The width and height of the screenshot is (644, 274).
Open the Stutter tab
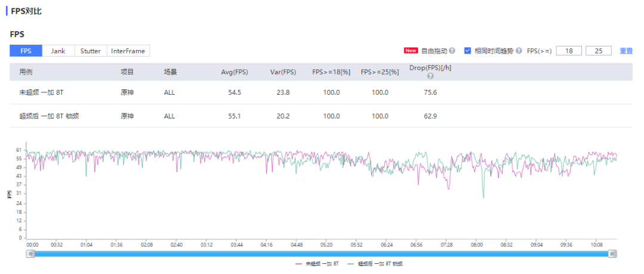pyautogui.click(x=91, y=51)
